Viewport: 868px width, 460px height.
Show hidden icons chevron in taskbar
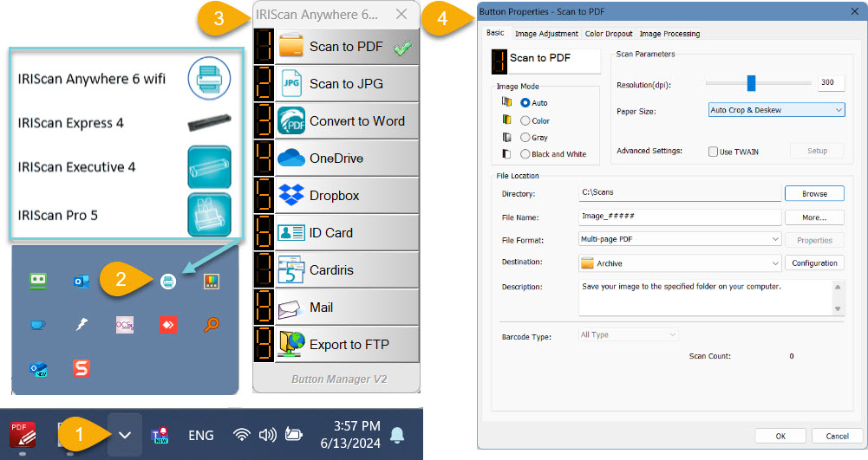125,435
